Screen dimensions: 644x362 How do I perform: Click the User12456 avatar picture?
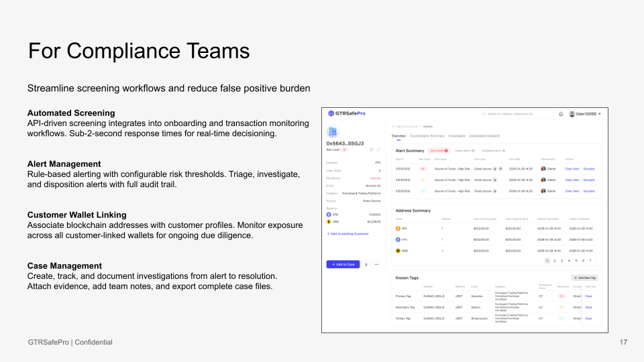tap(572, 114)
